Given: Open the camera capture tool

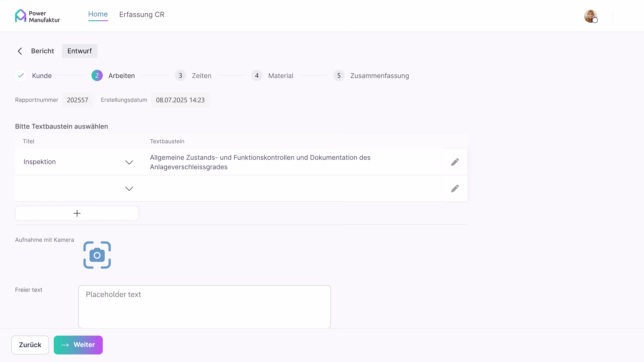Looking at the screenshot, I should click(x=97, y=255).
